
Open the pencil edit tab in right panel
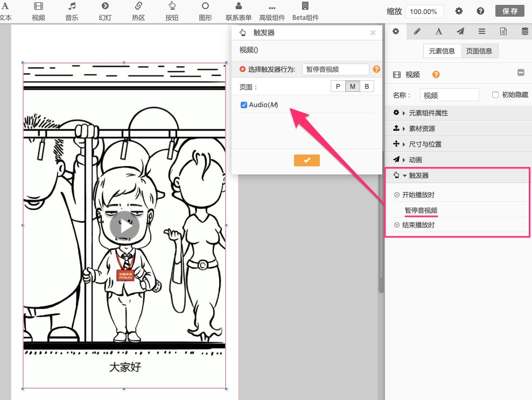pyautogui.click(x=417, y=31)
